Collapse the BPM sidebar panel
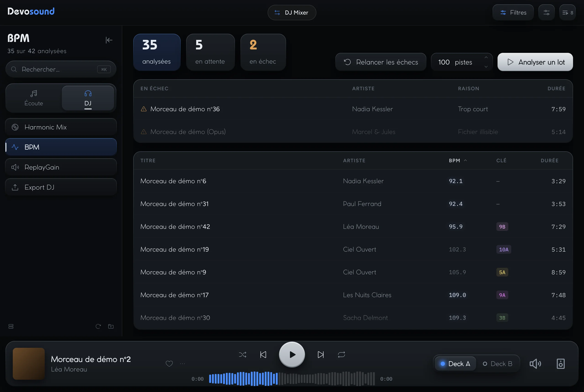The height and width of the screenshot is (392, 584). 109,40
